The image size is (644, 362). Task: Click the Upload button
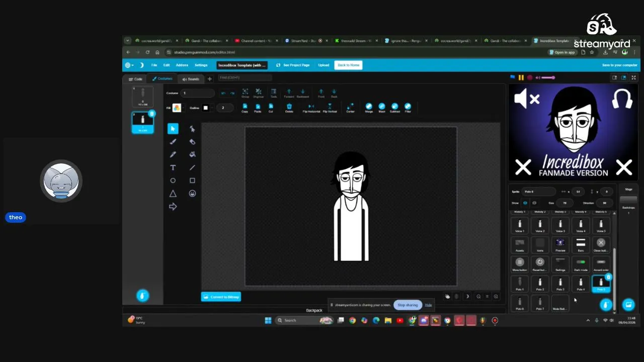click(x=324, y=65)
